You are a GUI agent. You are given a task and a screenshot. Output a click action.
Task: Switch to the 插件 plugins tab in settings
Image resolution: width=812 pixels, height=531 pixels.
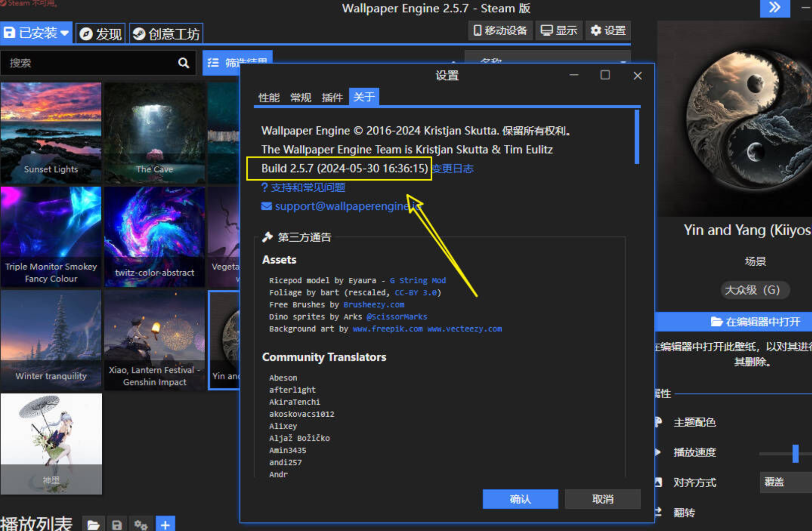[332, 97]
